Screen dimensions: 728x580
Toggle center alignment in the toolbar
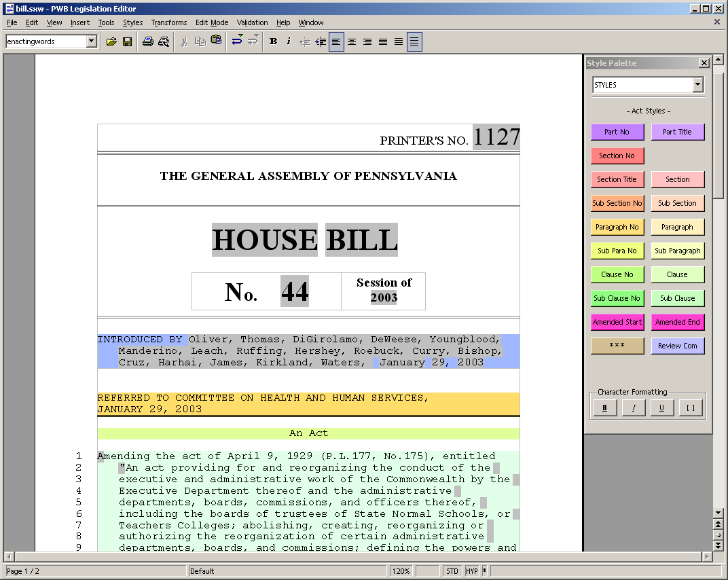point(352,41)
